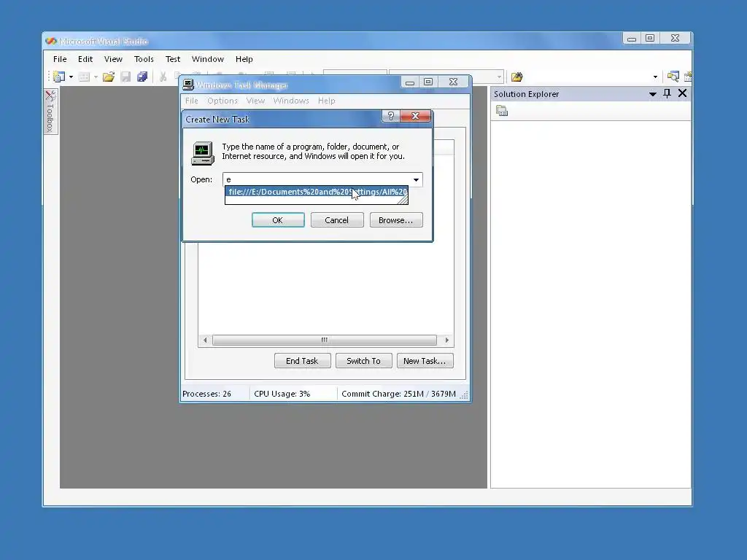Open the Help menu in Visual Studio

coord(244,59)
